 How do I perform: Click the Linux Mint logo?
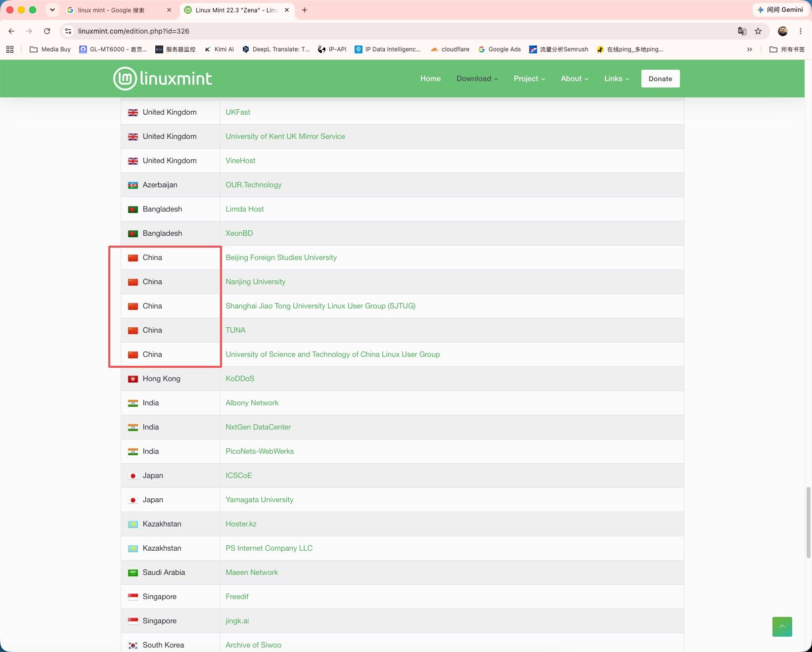tap(162, 79)
